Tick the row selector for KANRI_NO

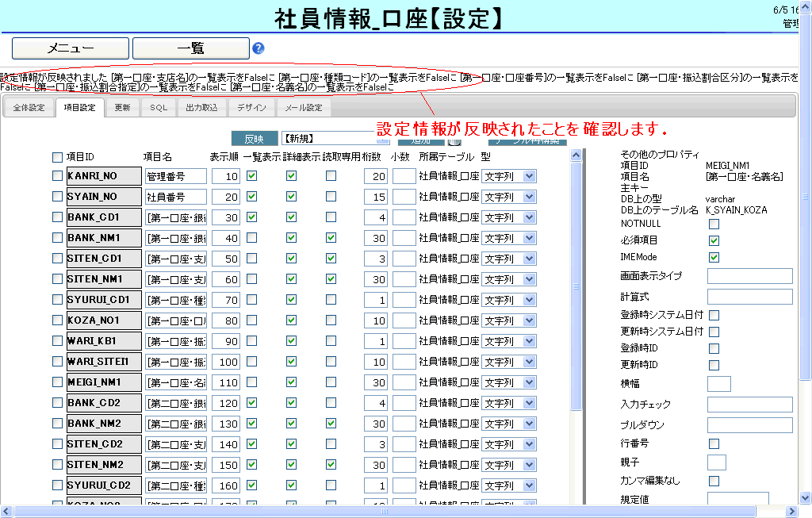[x=57, y=176]
